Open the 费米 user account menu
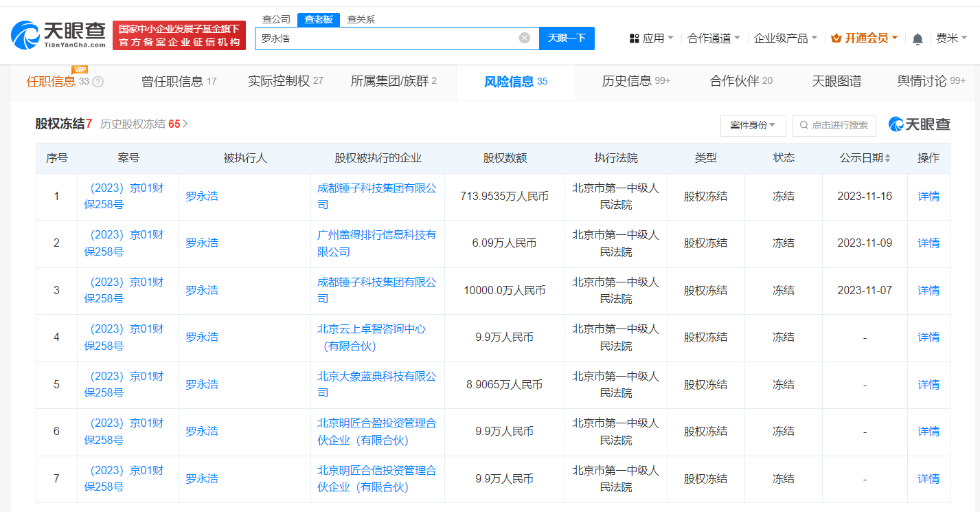The image size is (980, 512). (x=951, y=38)
